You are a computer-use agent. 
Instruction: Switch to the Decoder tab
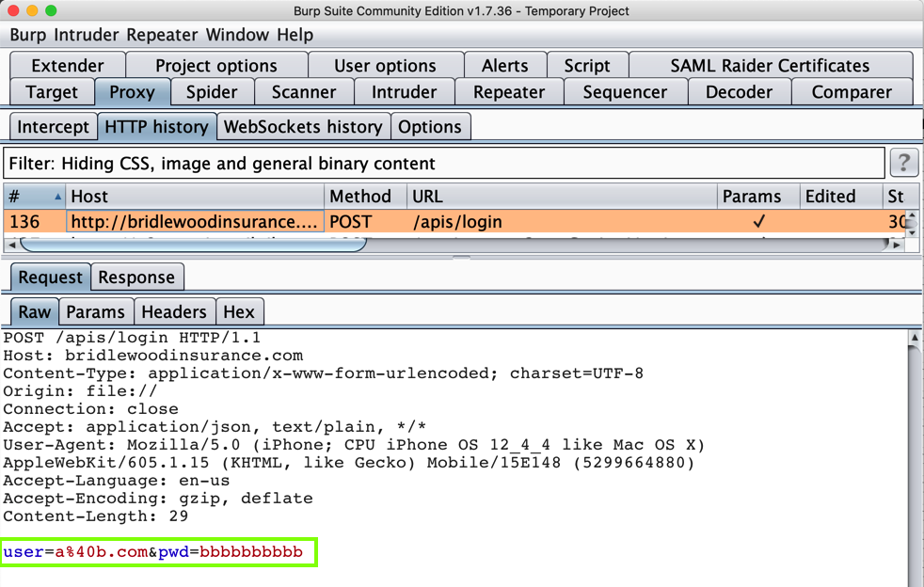click(x=739, y=92)
